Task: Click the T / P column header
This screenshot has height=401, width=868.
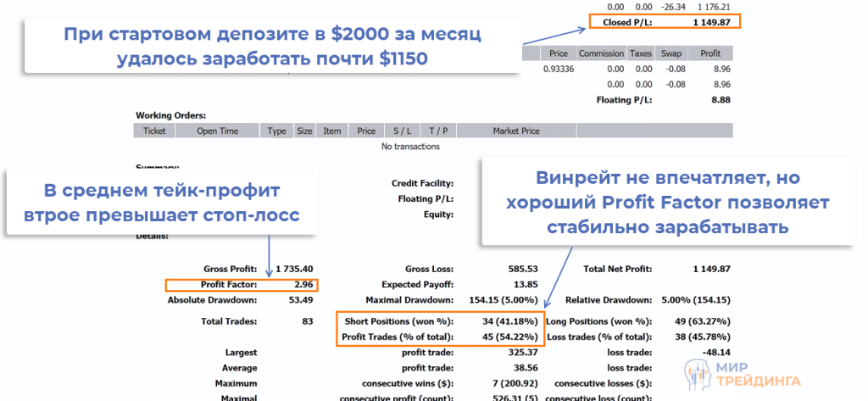Action: (438, 131)
